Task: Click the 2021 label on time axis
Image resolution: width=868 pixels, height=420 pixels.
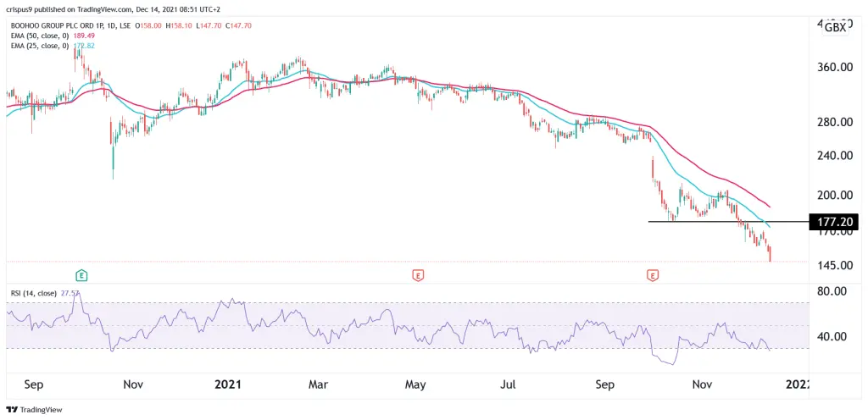Action: click(229, 384)
